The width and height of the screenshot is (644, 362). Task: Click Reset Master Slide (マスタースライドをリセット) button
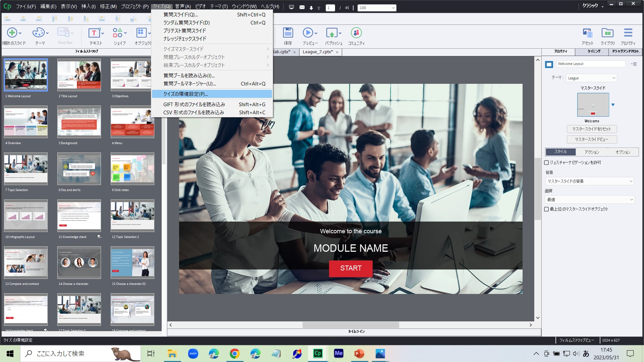tap(592, 129)
